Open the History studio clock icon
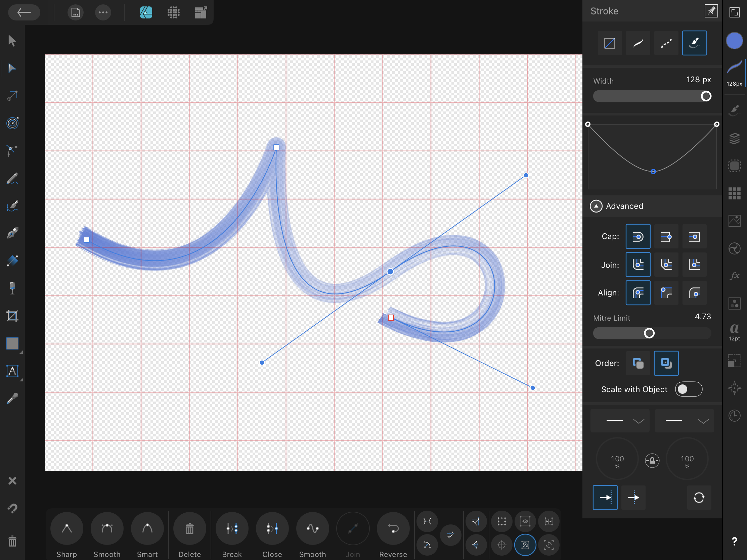Screen dimensions: 747x560 tap(734, 416)
